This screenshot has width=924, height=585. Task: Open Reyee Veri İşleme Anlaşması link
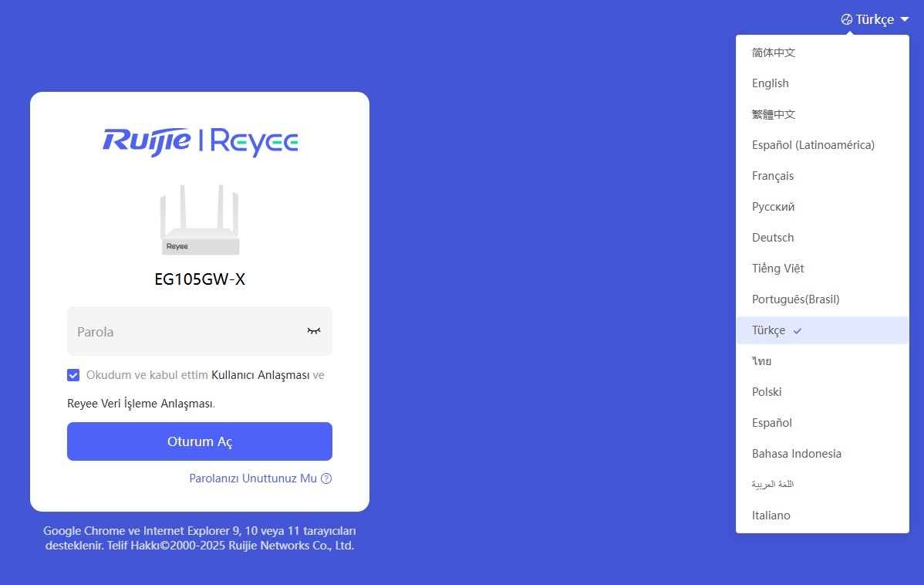tap(140, 404)
